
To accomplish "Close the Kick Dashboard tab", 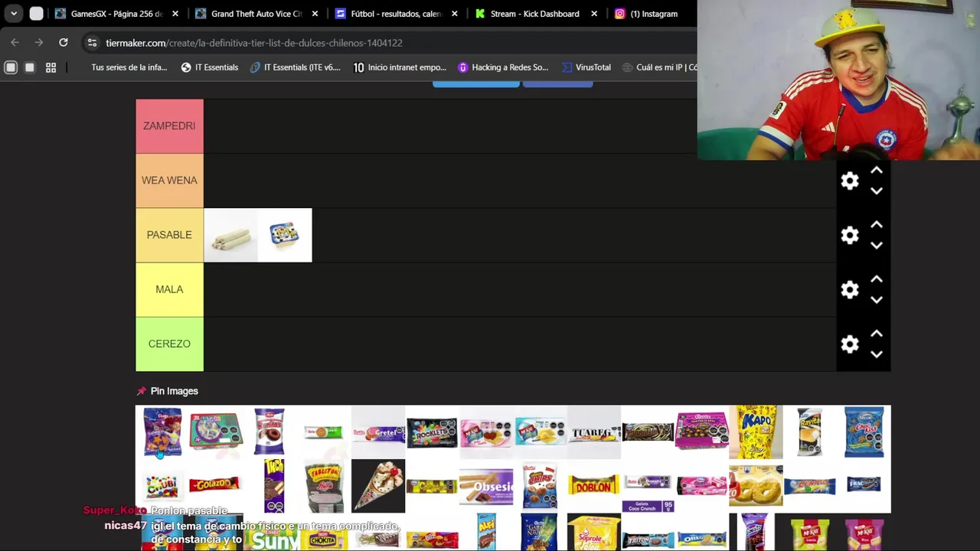I will click(x=594, y=14).
